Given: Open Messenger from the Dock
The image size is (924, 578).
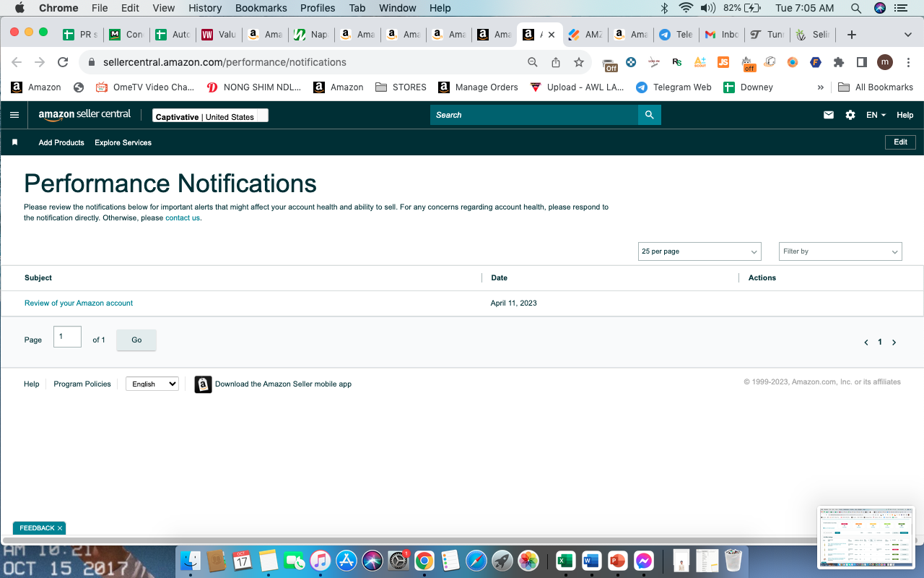Looking at the screenshot, I should (x=643, y=561).
